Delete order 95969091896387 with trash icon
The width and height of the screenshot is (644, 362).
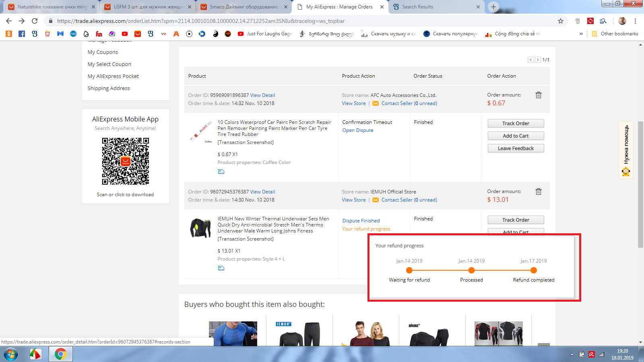coord(539,95)
